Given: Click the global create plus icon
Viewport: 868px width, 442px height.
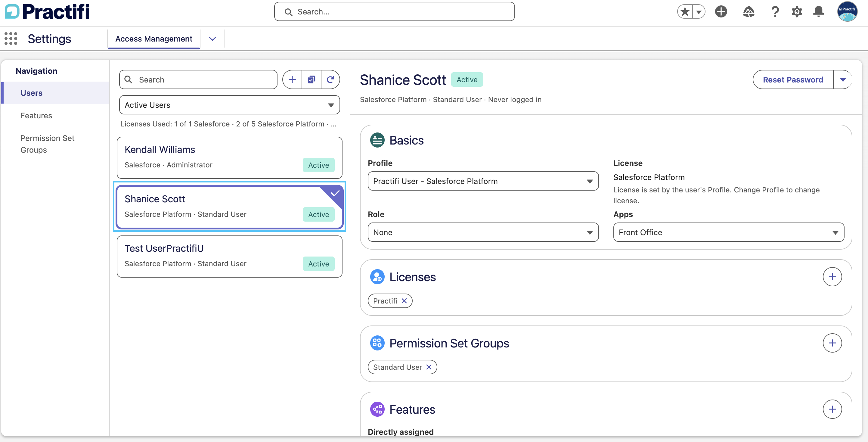Looking at the screenshot, I should (721, 12).
